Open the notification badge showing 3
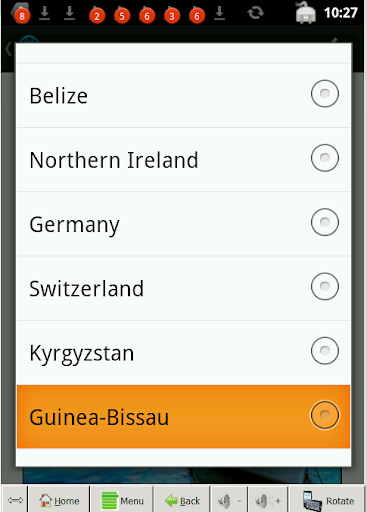Screen dimensions: 367x512 tap(172, 15)
